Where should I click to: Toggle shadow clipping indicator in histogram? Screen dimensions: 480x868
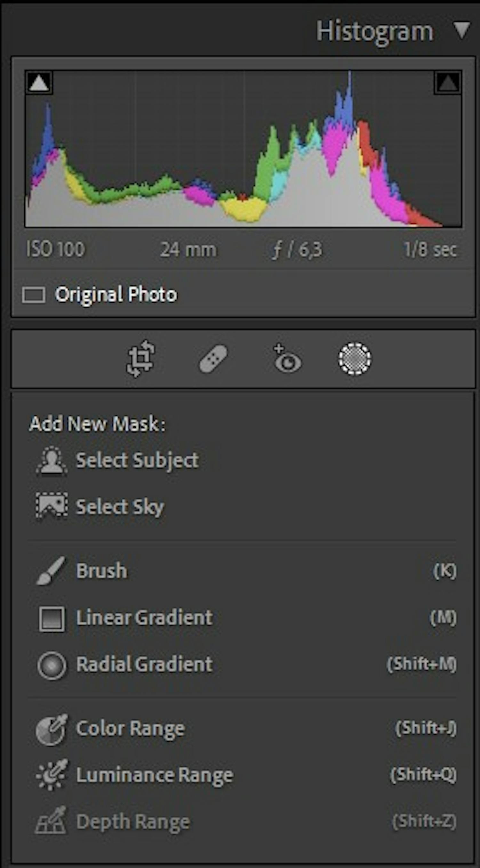[39, 83]
